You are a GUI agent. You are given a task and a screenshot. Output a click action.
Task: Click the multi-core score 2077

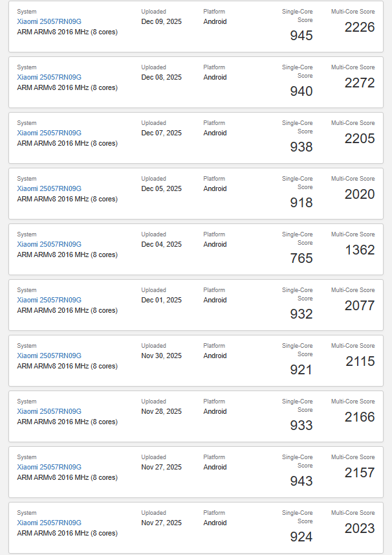click(x=360, y=306)
